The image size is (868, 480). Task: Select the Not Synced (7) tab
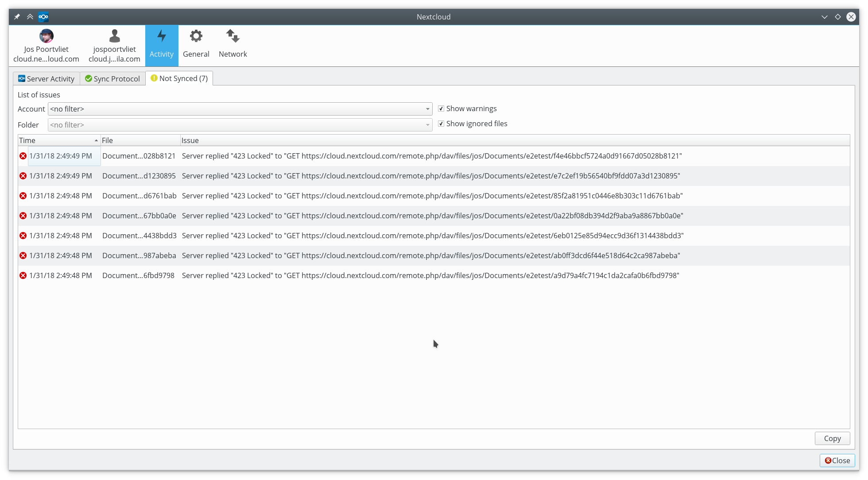[x=179, y=78]
